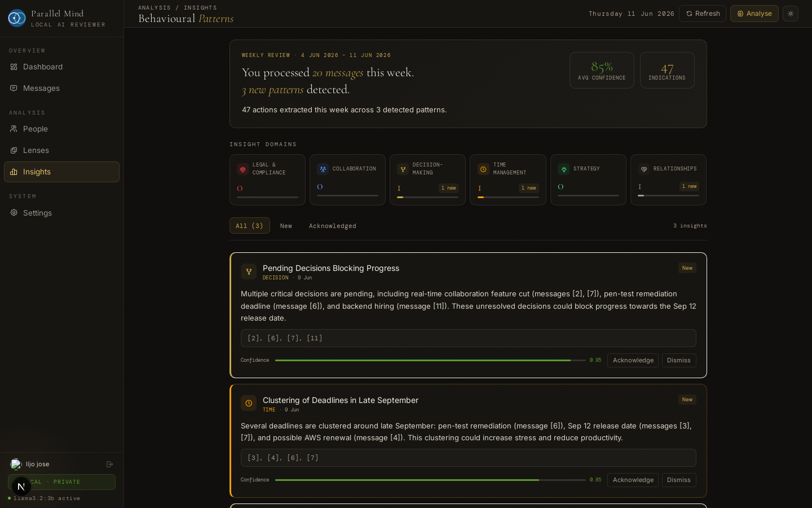The height and width of the screenshot is (508, 812).
Task: Dismiss the Clustering of Deadlines insight
Action: coord(679,480)
